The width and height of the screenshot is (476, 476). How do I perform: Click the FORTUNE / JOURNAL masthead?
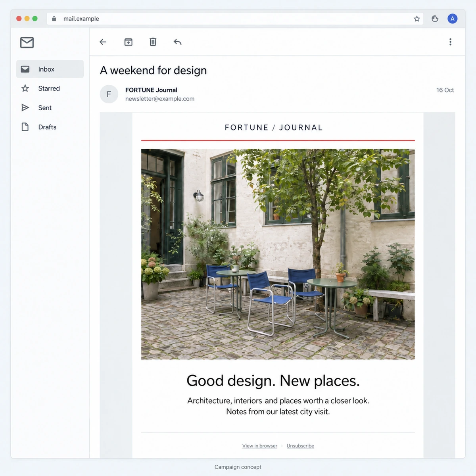(274, 127)
